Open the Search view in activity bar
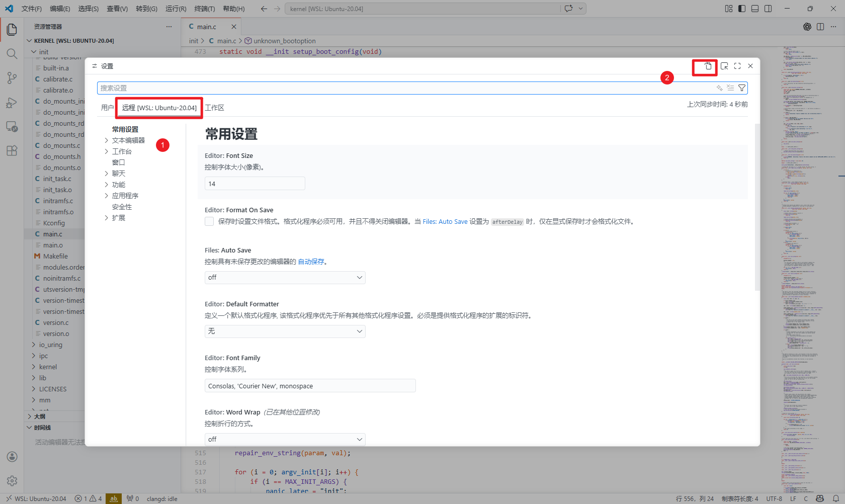The image size is (845, 504). 12,53
